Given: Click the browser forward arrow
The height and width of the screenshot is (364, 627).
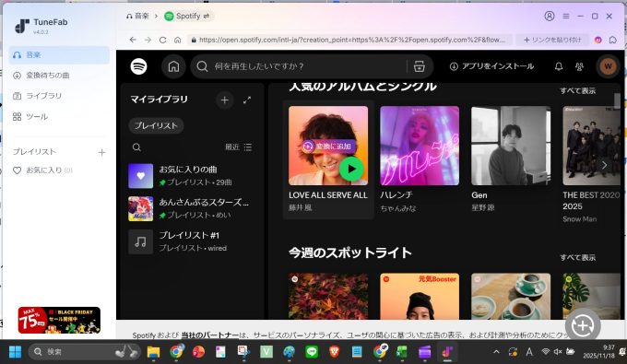Looking at the screenshot, I should (148, 40).
